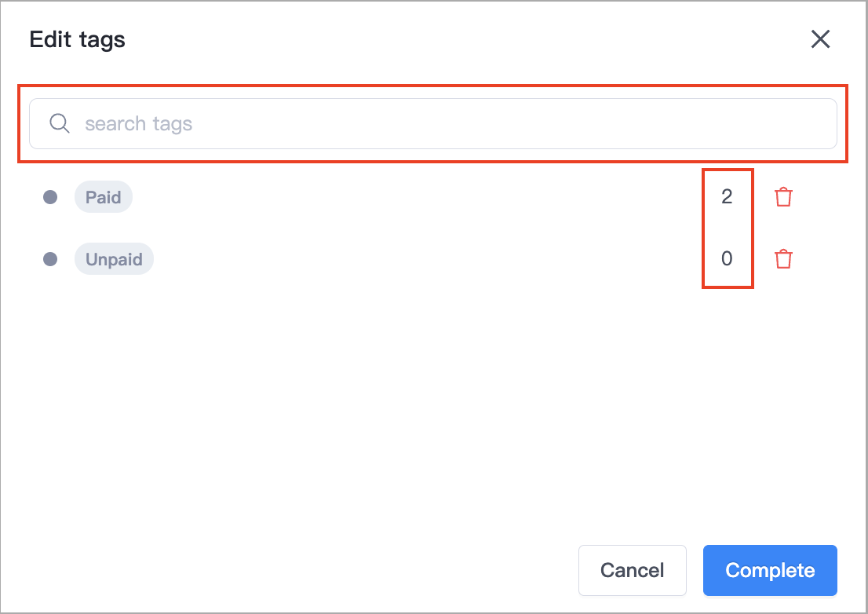Click the usage count 2 for Paid
Viewport: 868px width, 614px height.
[x=727, y=196]
